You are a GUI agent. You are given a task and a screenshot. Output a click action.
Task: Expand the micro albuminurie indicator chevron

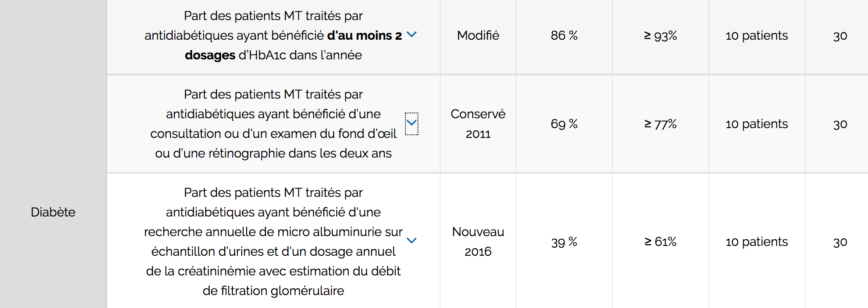[412, 241]
